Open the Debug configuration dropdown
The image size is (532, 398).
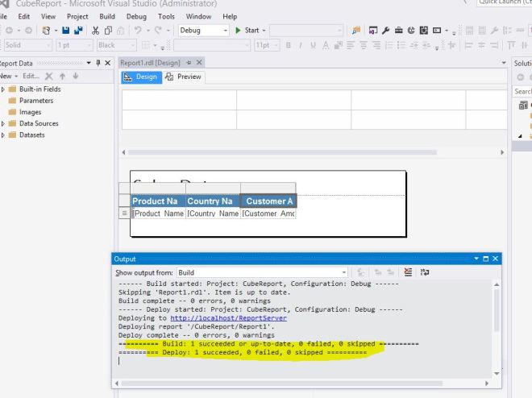tap(225, 31)
